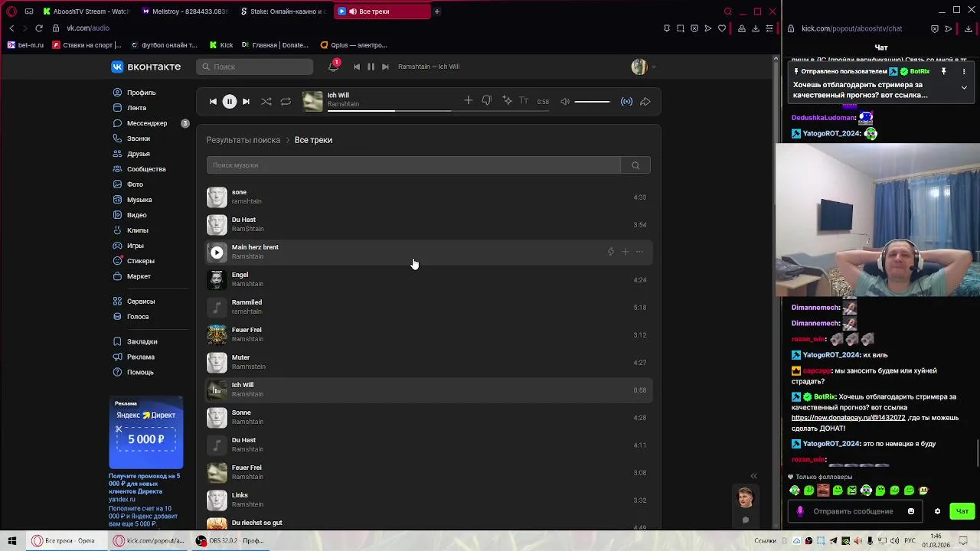980x551 pixels.
Task: Click the music search field Поиск музыки
Action: 413,165
